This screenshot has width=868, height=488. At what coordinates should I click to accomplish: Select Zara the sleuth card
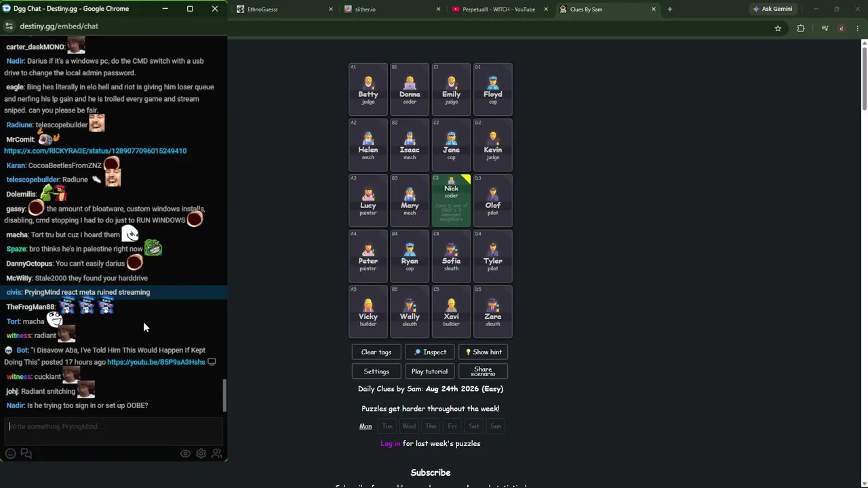[x=493, y=311]
